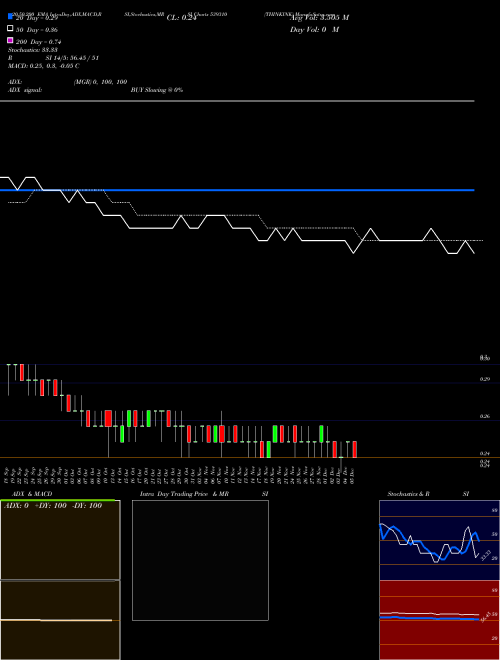Click the BUY Slowing @ 0% signal text
This screenshot has height=660, width=500.
pyautogui.click(x=157, y=90)
